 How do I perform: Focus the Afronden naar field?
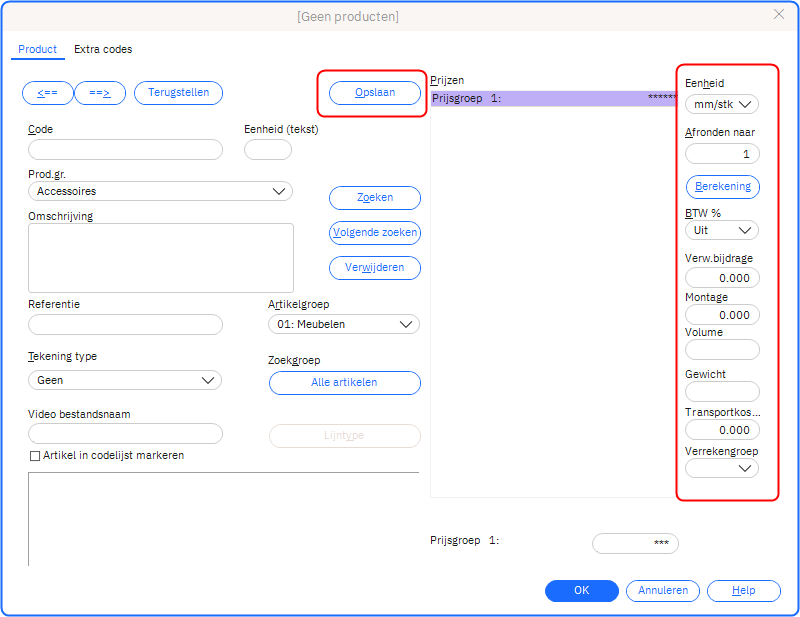click(721, 154)
